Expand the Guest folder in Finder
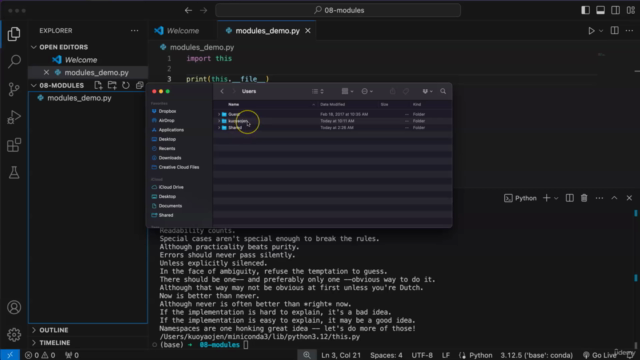Screen dimensions: 640x360 tap(219, 114)
